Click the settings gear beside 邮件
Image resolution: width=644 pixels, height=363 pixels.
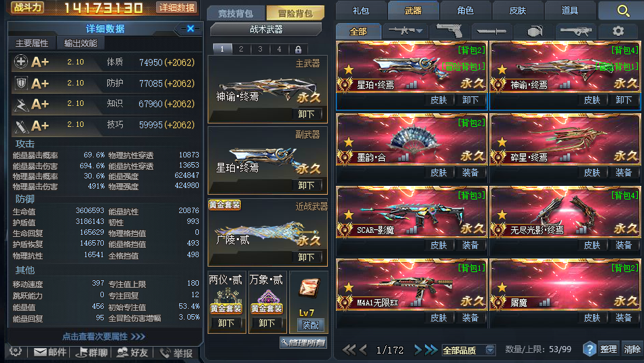tap(16, 351)
